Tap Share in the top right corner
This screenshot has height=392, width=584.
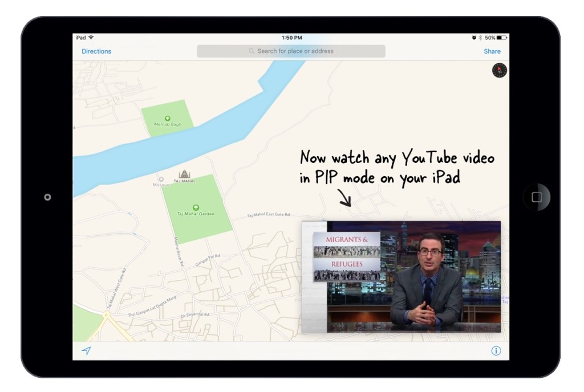(x=492, y=51)
